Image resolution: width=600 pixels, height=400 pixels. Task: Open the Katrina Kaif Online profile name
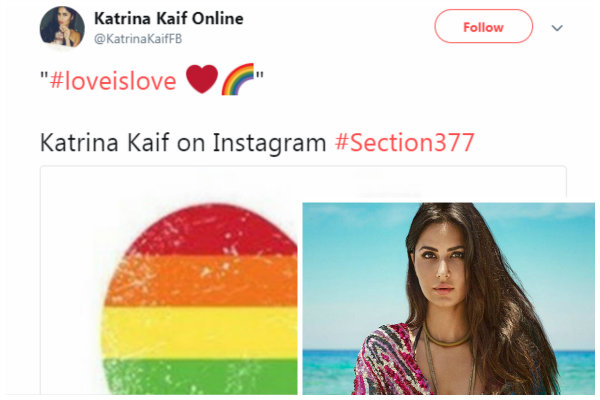168,19
